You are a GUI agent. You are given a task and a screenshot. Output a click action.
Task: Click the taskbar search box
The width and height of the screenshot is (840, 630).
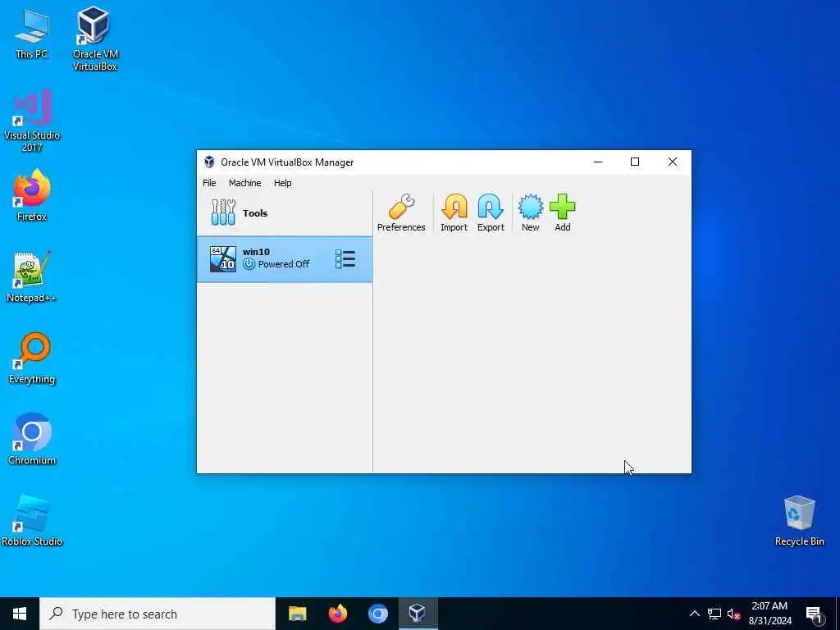click(157, 614)
